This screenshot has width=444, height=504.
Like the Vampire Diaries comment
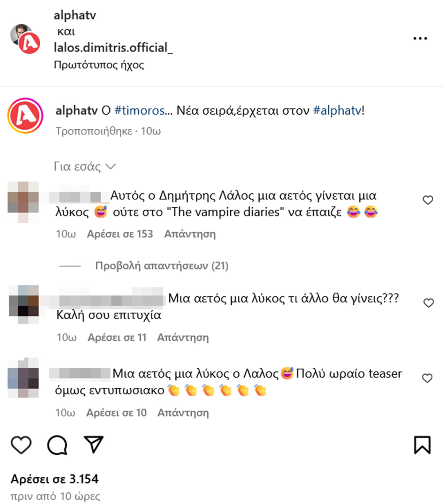(428, 200)
